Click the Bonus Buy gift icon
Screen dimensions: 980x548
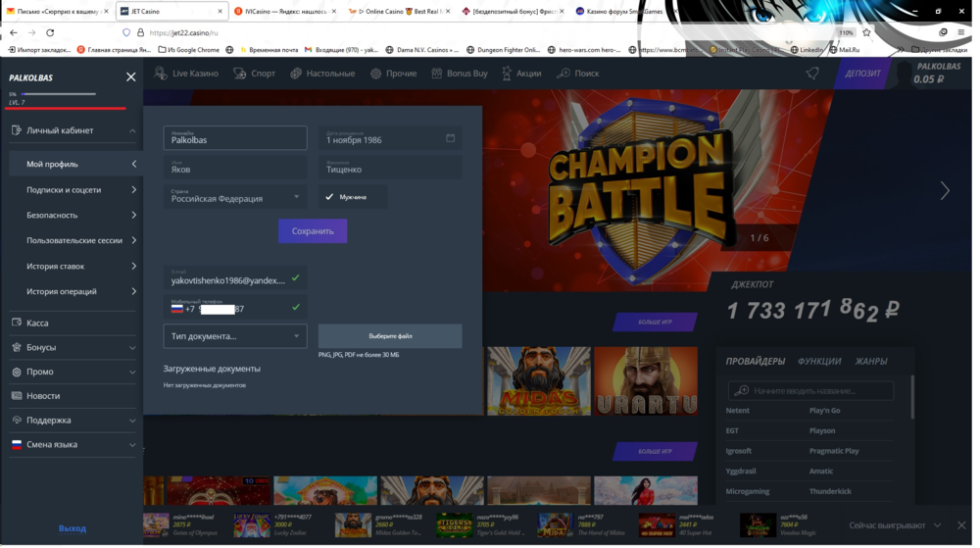click(437, 74)
